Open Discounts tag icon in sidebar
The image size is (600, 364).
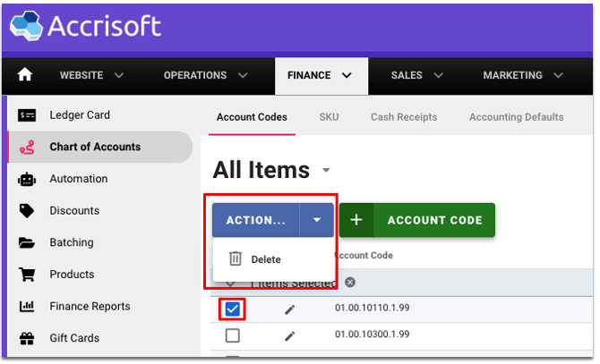point(27,211)
